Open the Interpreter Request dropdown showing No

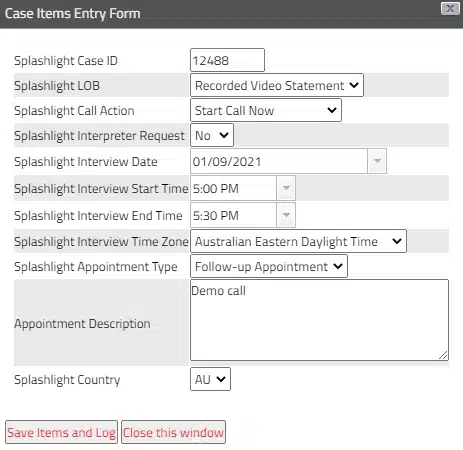(212, 135)
